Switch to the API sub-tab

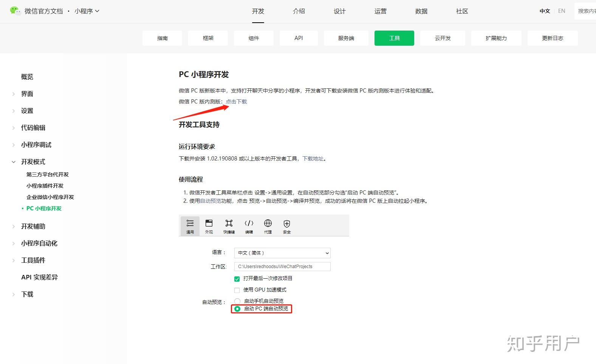(299, 38)
